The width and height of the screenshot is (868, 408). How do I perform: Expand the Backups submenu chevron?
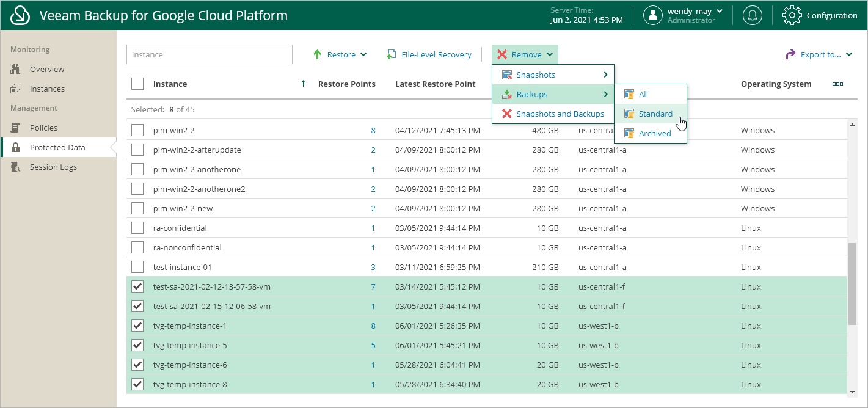(x=605, y=94)
